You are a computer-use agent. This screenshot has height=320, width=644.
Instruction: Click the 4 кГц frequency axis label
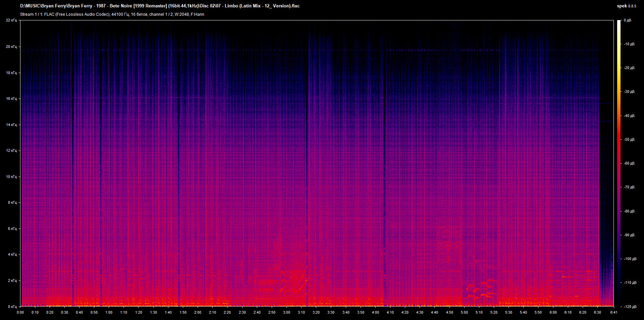pyautogui.click(x=12, y=254)
